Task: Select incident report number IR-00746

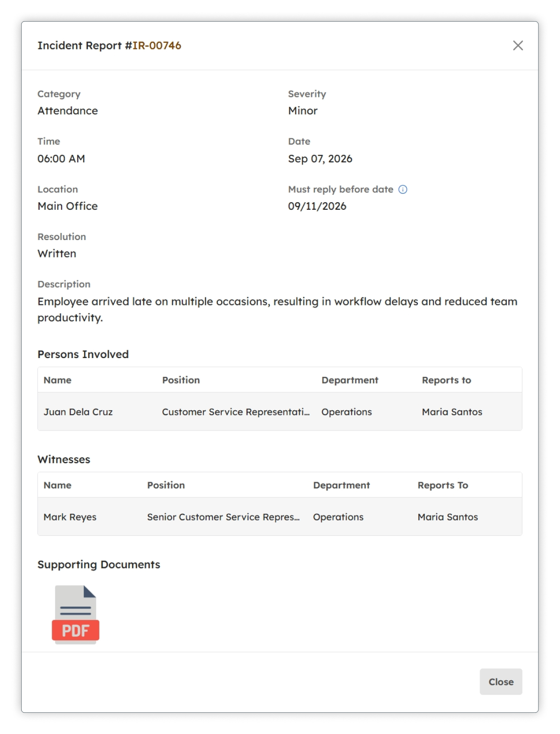Action: pyautogui.click(x=157, y=45)
